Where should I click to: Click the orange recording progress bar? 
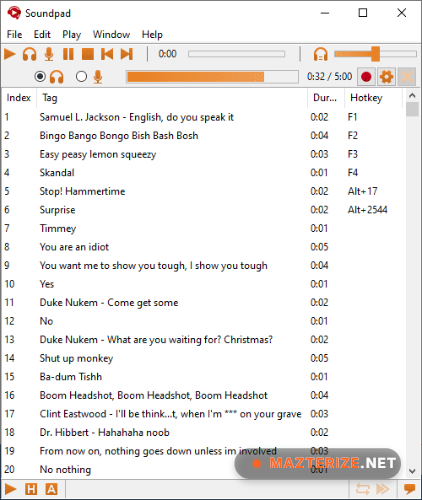click(x=212, y=77)
